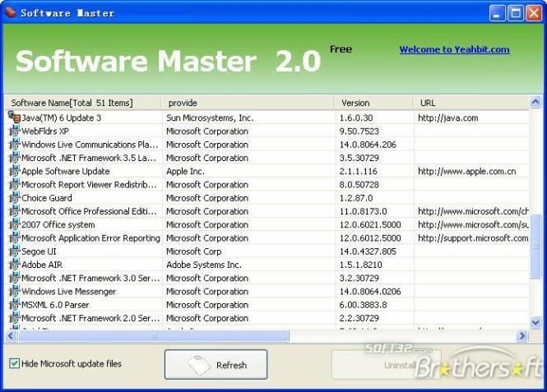Click the icon beside Microsoft Office Professional Editi...

[x=14, y=211]
